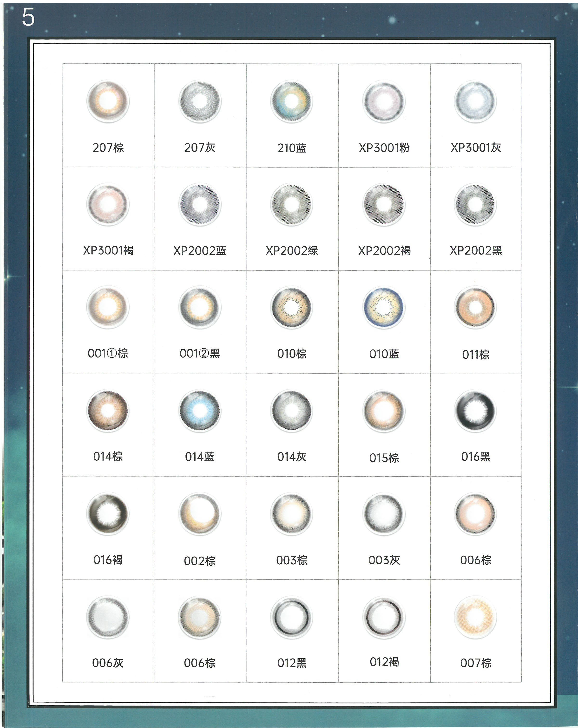This screenshot has height=728, width=578.
Task: Select the XP2002黑 lens sample
Action: [475, 205]
